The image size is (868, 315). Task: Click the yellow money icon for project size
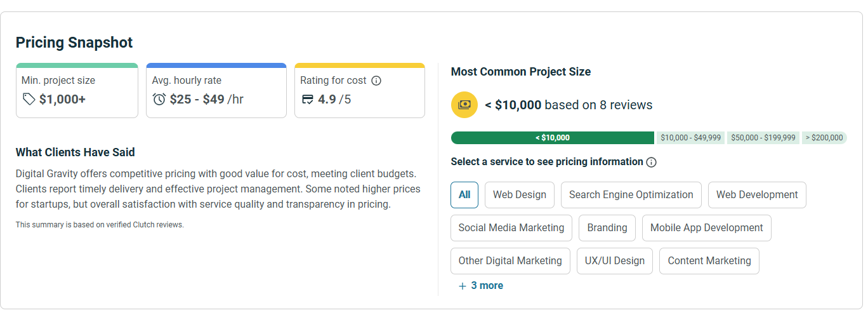[x=464, y=105]
